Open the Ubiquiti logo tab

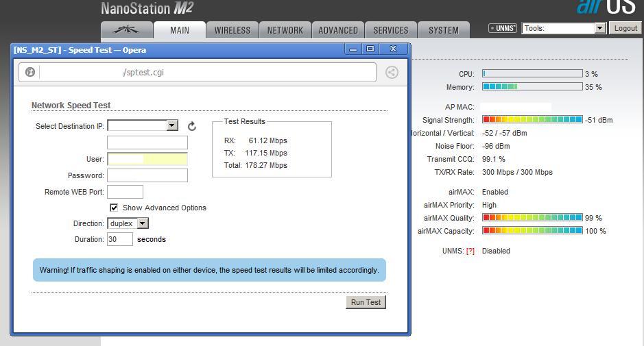[126, 30]
